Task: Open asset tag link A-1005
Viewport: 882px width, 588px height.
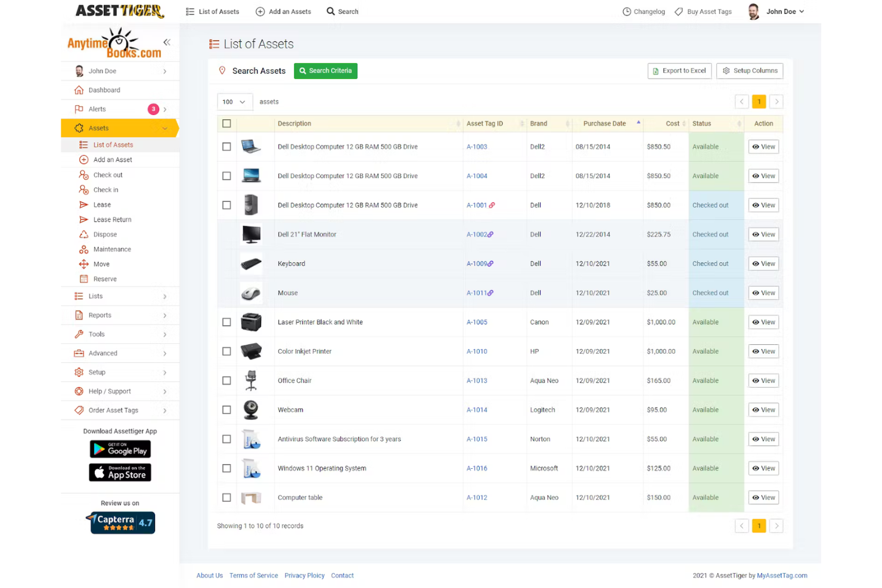Action: point(477,322)
